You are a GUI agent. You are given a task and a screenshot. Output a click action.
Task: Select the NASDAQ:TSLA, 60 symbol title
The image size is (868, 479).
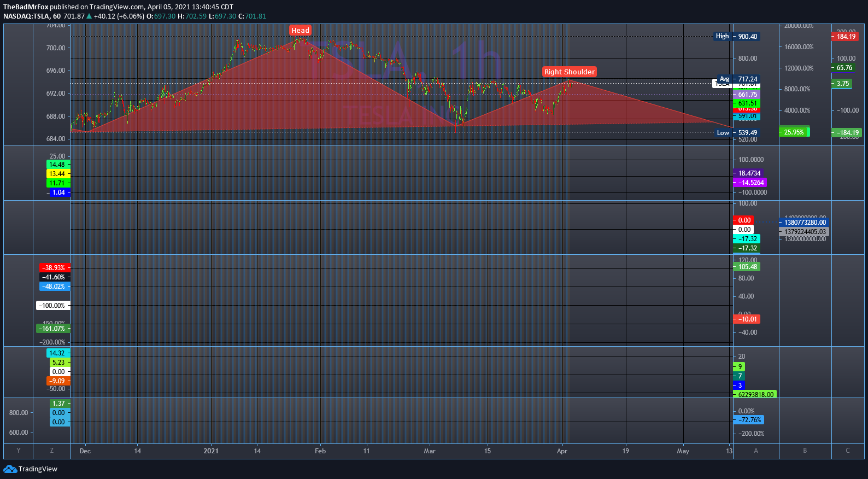(x=32, y=16)
